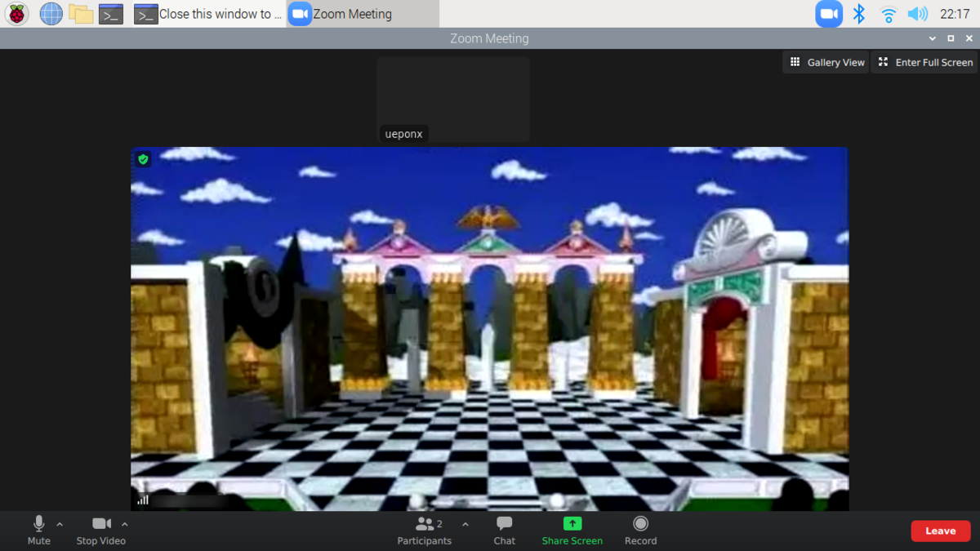Open the Raspberry Pi main menu

pyautogui.click(x=17, y=14)
